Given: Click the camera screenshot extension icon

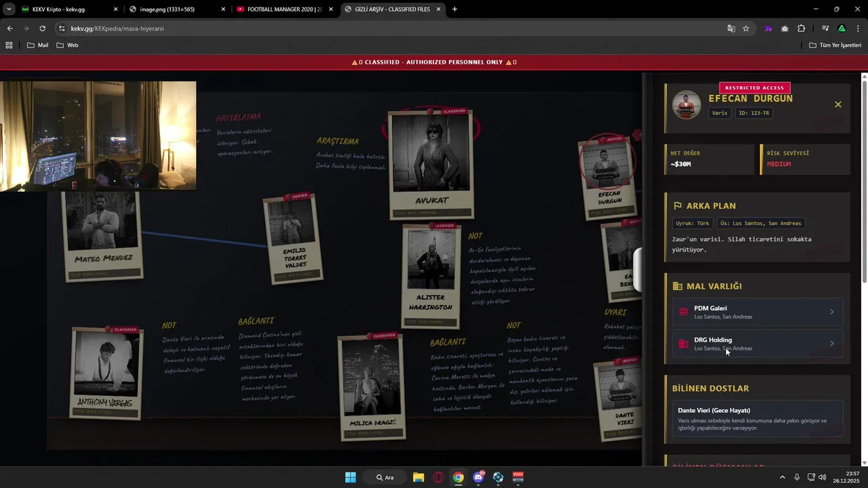Looking at the screenshot, I should pyautogui.click(x=785, y=28).
